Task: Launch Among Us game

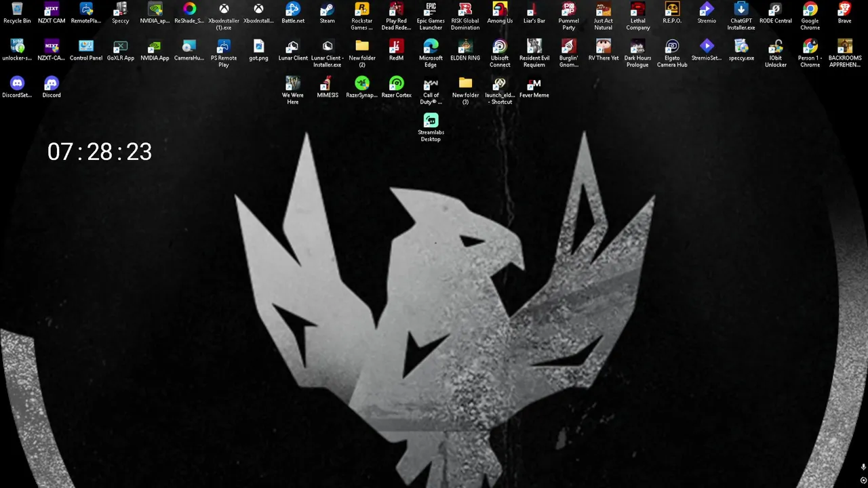Action: tap(500, 13)
